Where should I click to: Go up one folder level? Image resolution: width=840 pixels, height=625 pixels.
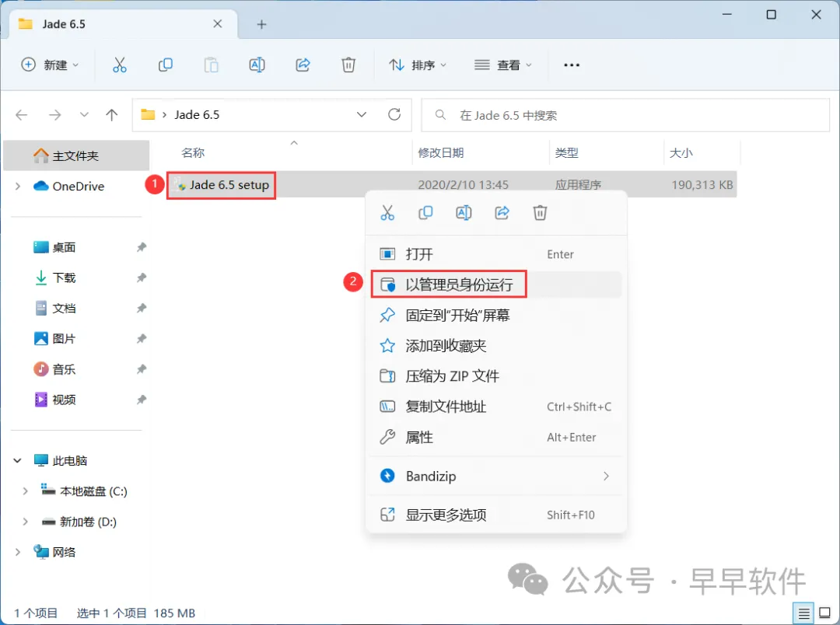[x=111, y=114]
